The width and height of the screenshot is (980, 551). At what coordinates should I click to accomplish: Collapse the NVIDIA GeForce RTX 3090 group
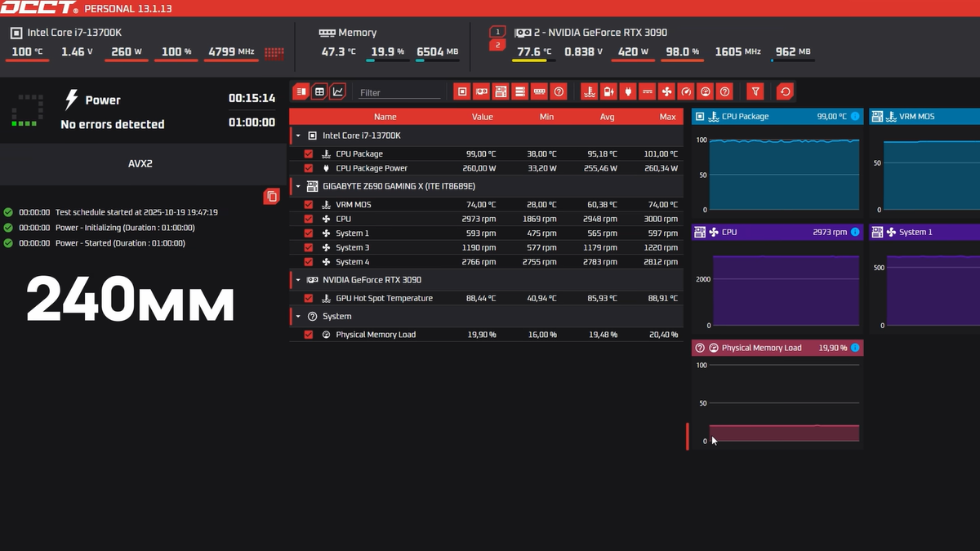pyautogui.click(x=298, y=280)
